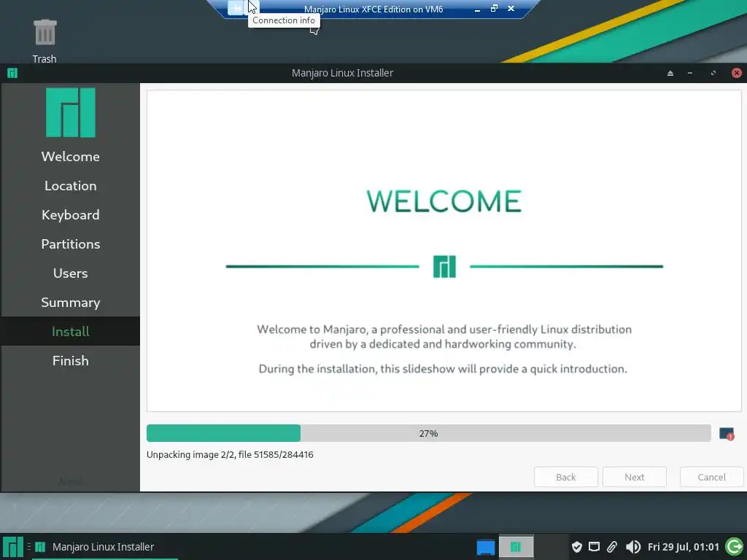Select the Install step in the sidebar

coord(71,332)
